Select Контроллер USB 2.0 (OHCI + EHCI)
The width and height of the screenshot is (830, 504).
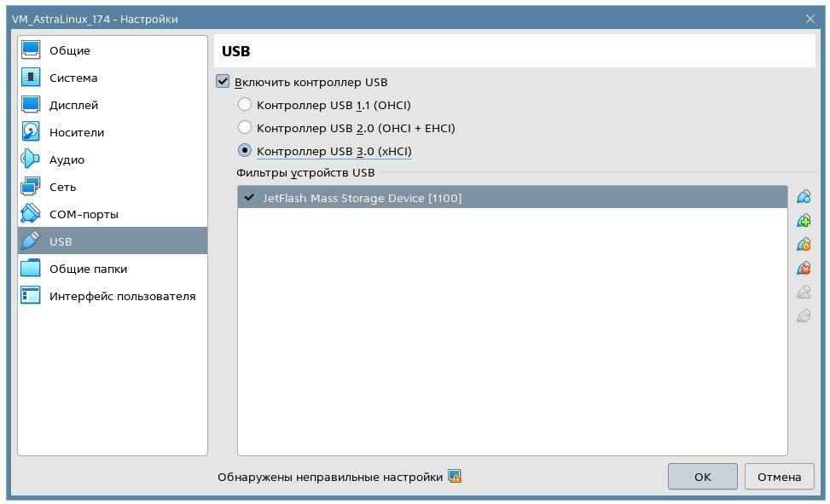[245, 128]
